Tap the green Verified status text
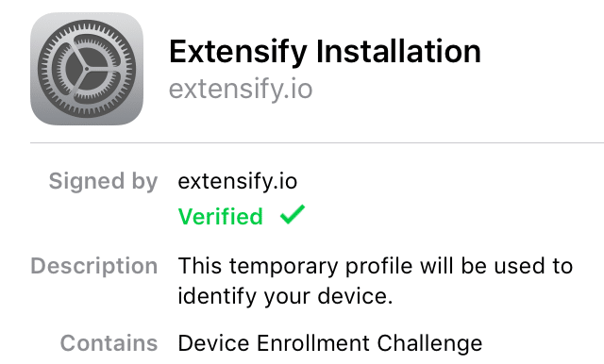604x364 pixels. [220, 216]
